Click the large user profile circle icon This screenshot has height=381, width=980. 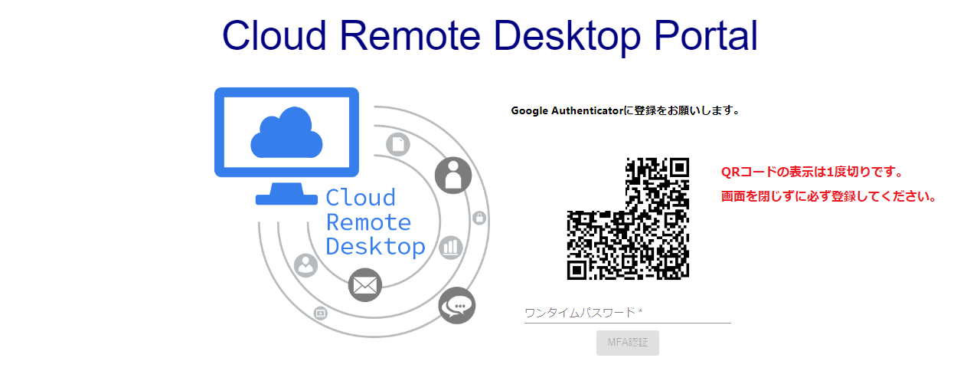coord(453,176)
